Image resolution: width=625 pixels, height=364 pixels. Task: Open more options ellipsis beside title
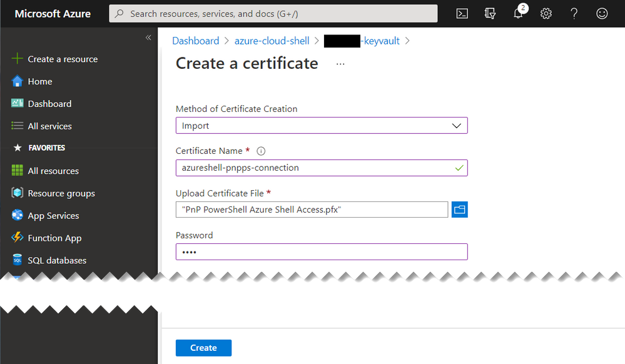pyautogui.click(x=340, y=64)
